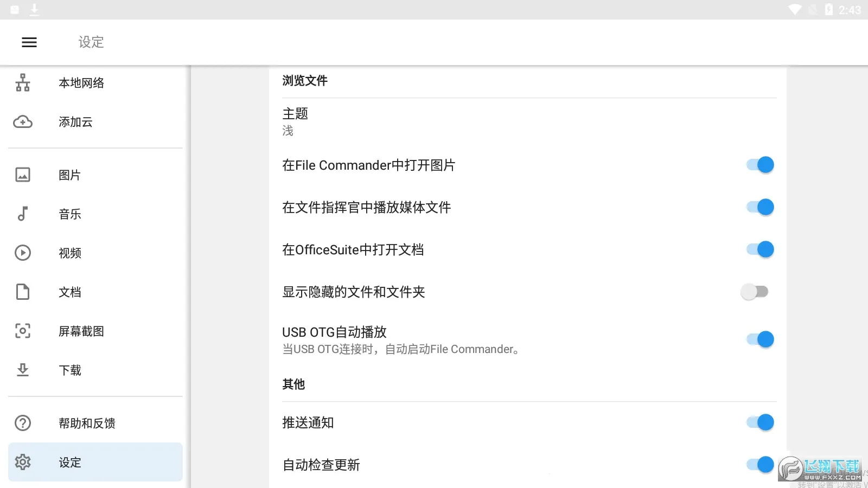Screen dimensions: 868x488
Task: Select 文档 in the sidebar
Action: click(x=70, y=292)
